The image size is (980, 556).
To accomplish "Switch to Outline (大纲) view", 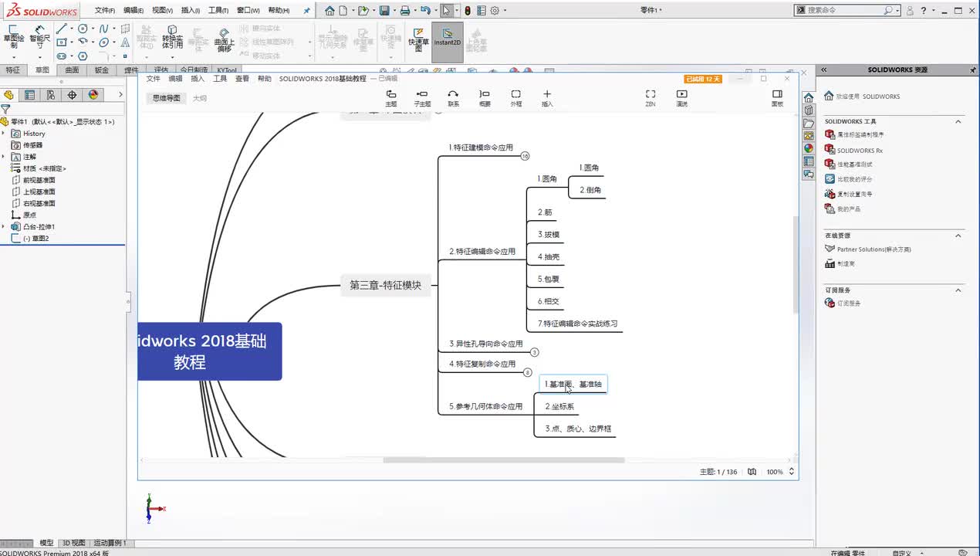I will [200, 98].
